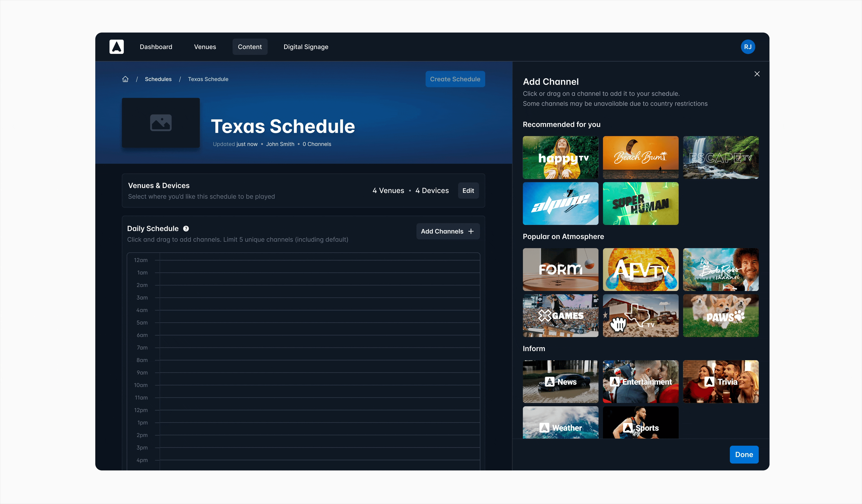The image size is (862, 504).
Task: Add the X Games channel
Action: pos(560,316)
